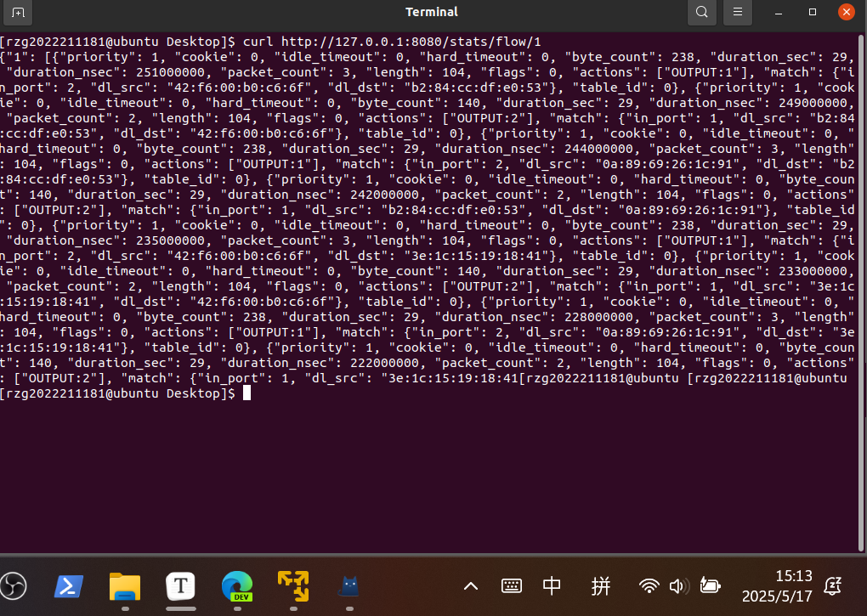Click the volume speaker icon

click(x=677, y=585)
